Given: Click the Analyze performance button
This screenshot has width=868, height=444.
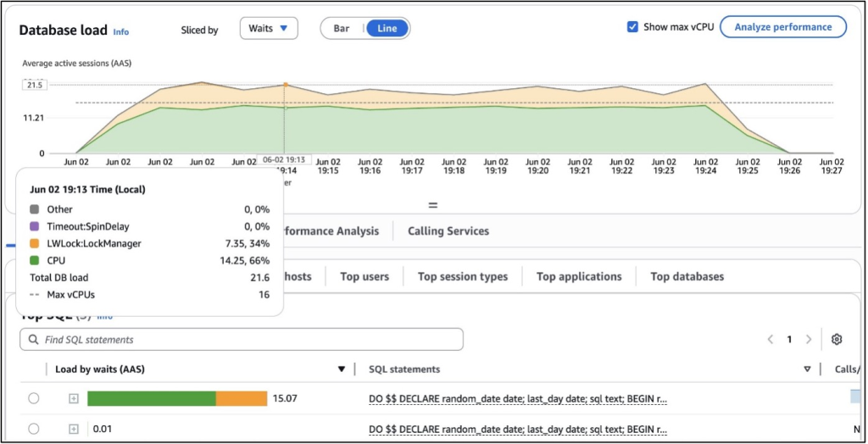Looking at the screenshot, I should click(x=782, y=27).
